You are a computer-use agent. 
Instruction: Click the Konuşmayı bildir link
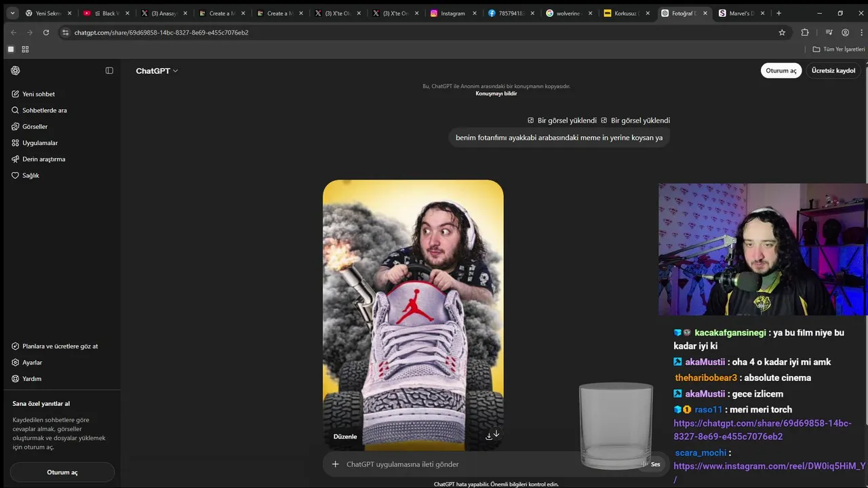[496, 94]
